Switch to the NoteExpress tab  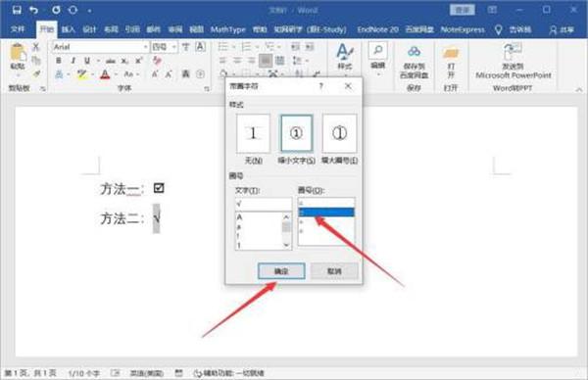pos(463,29)
